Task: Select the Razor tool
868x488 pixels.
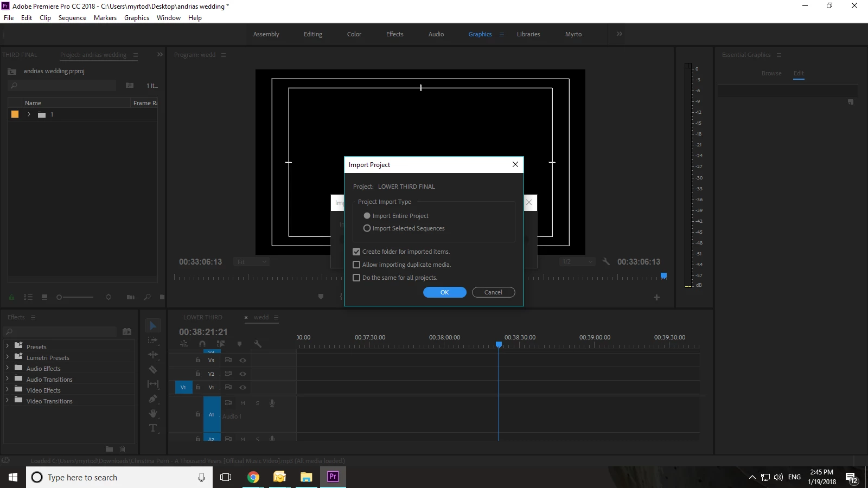Action: 153,369
